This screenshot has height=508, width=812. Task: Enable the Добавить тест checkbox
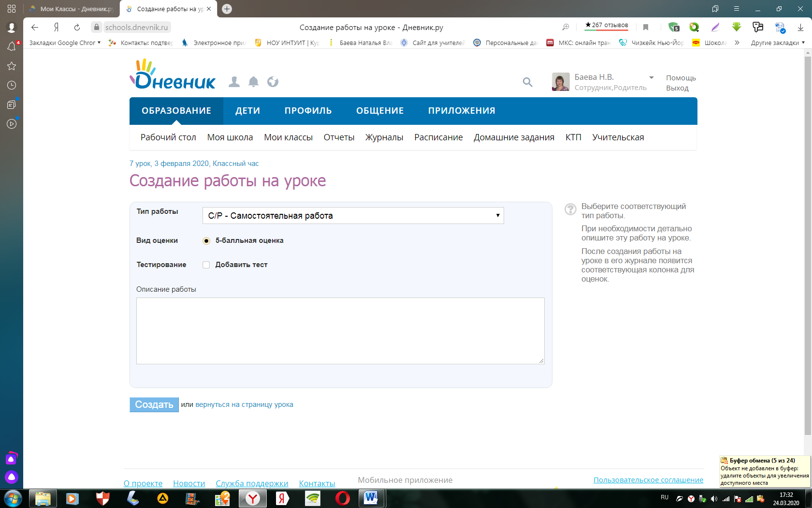click(x=206, y=265)
